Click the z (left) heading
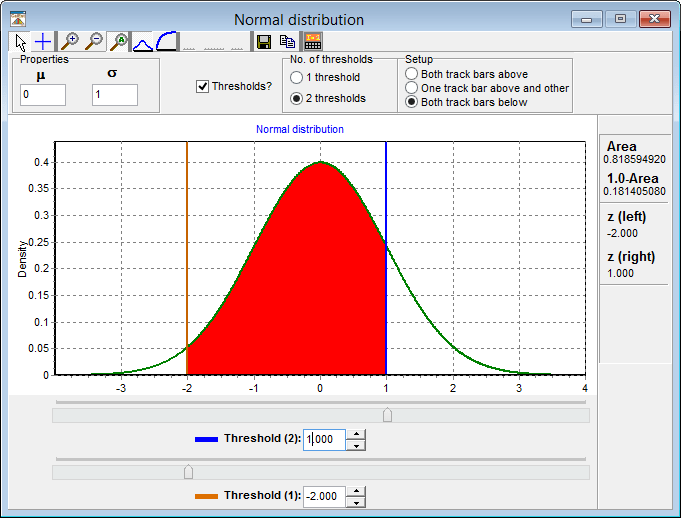 click(x=627, y=217)
